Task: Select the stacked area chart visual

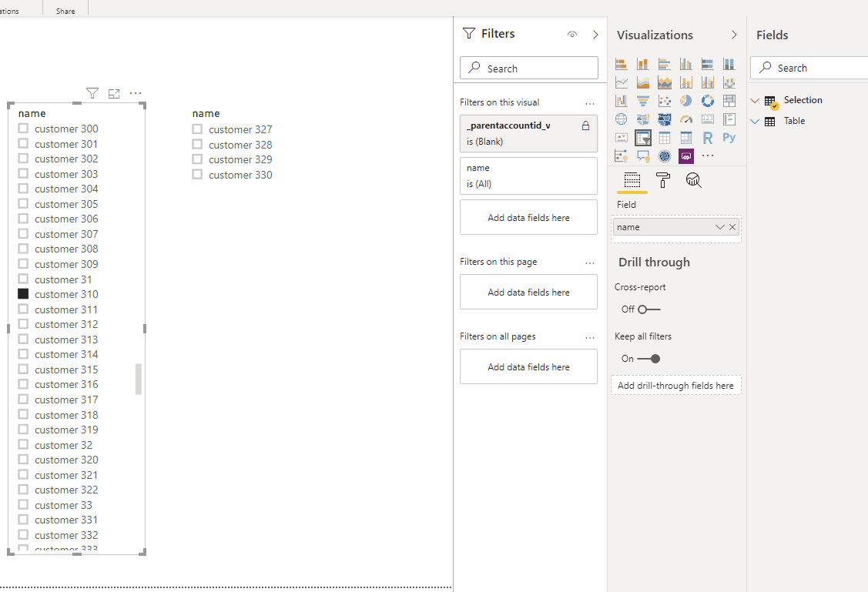Action: [x=664, y=82]
